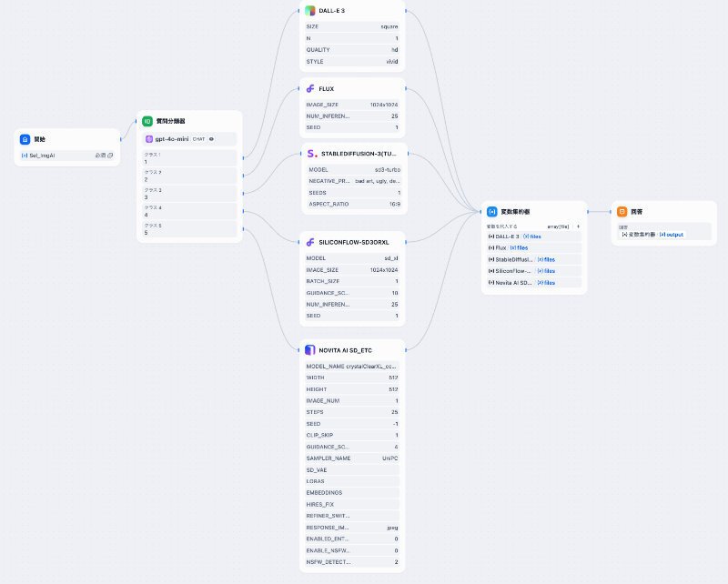Click the files variable of StableDiffusi...
This screenshot has height=584, width=728.
tap(547, 259)
